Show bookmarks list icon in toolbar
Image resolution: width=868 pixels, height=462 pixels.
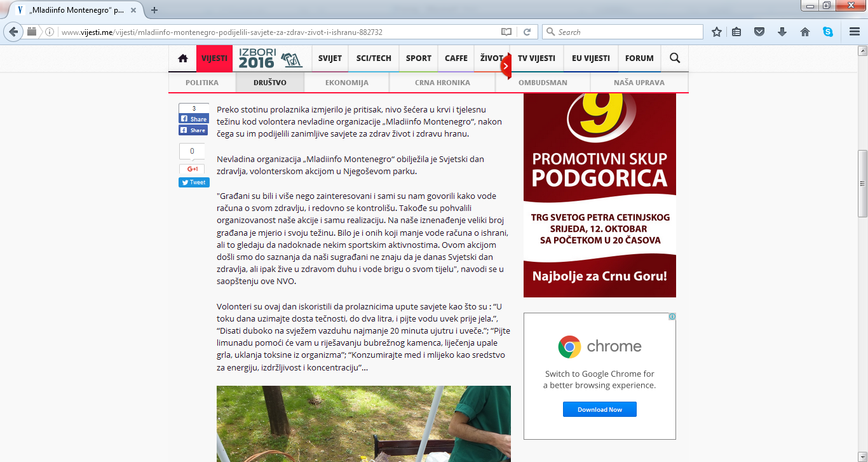click(736, 32)
